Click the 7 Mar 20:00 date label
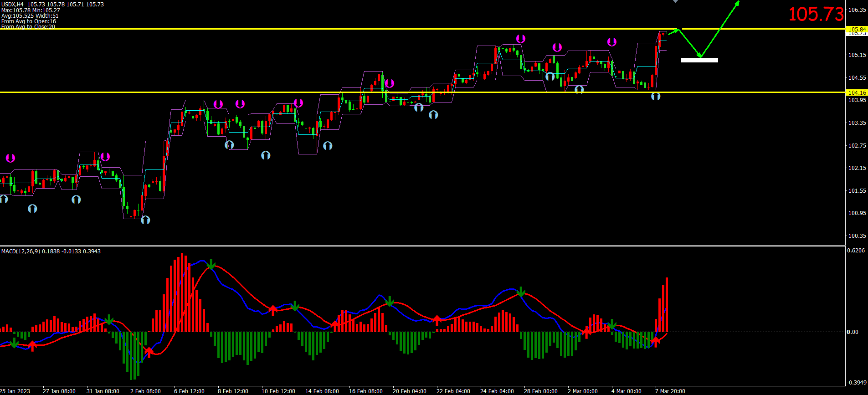 click(670, 391)
